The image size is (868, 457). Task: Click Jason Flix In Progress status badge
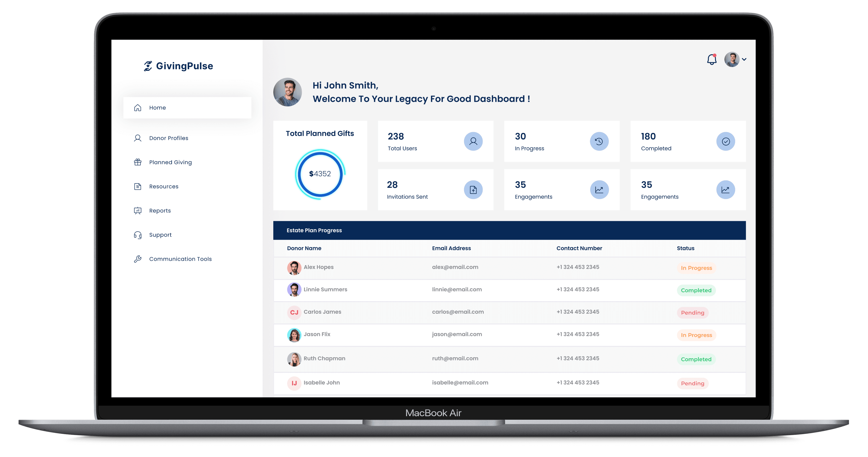pos(696,335)
